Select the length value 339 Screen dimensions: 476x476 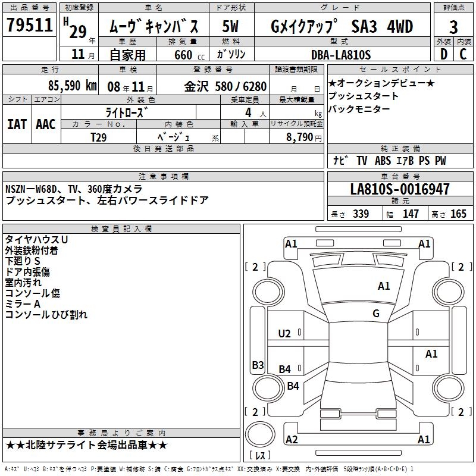361,214
